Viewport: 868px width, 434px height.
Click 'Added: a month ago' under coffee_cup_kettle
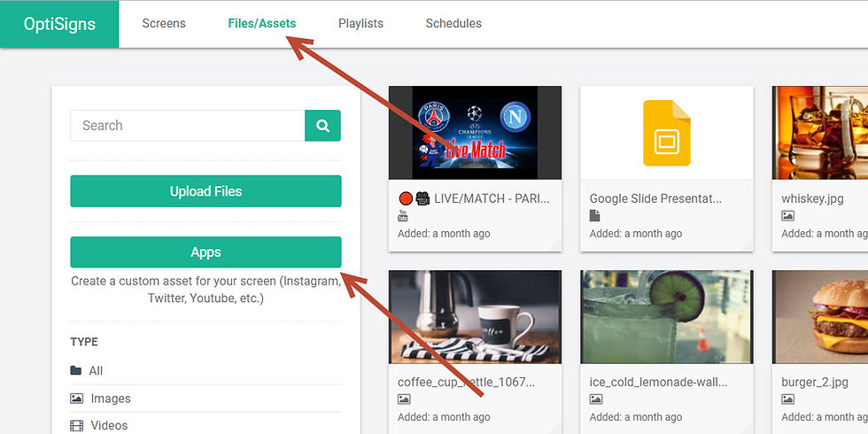pos(444,417)
